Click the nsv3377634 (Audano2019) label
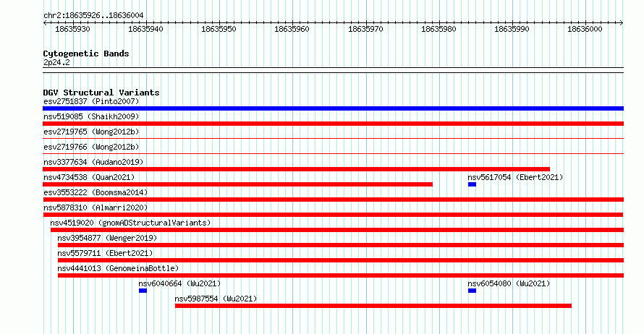This screenshot has width=644, height=334. point(93,162)
